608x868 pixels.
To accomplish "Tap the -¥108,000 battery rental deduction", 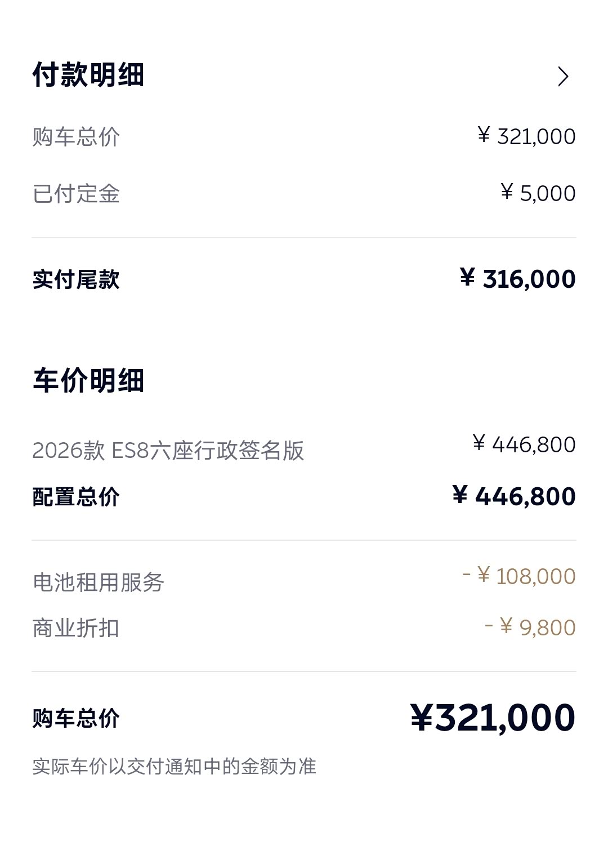I will tap(519, 576).
